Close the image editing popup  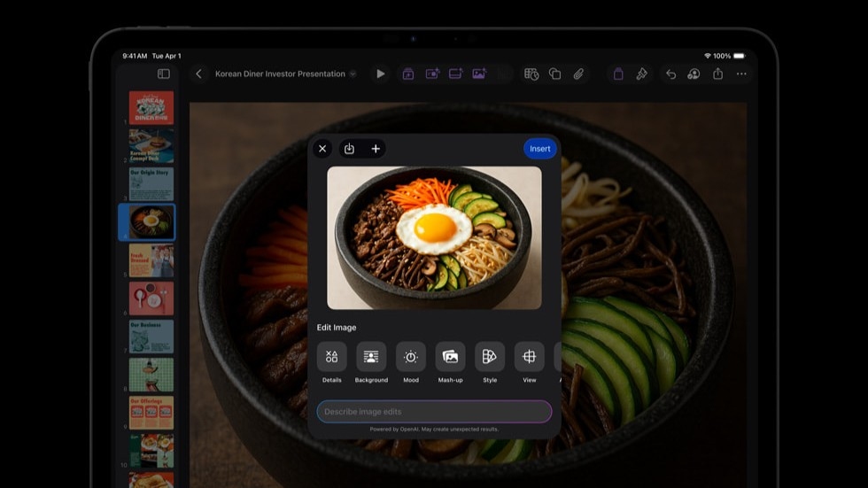322,149
